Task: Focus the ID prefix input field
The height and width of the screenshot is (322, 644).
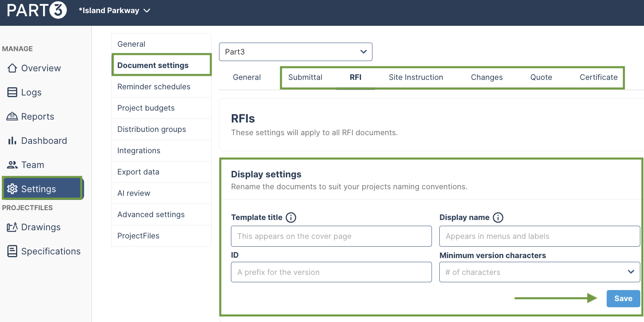Action: coord(331,272)
